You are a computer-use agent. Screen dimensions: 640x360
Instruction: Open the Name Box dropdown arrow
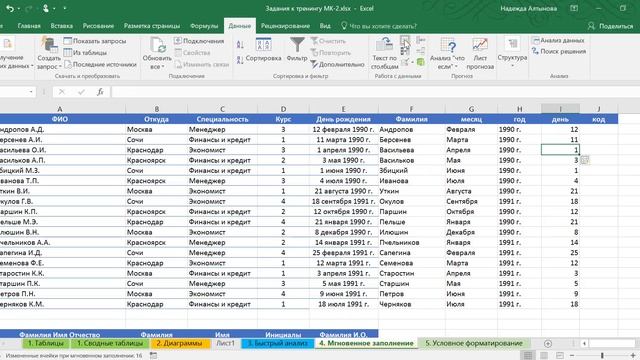[31, 92]
